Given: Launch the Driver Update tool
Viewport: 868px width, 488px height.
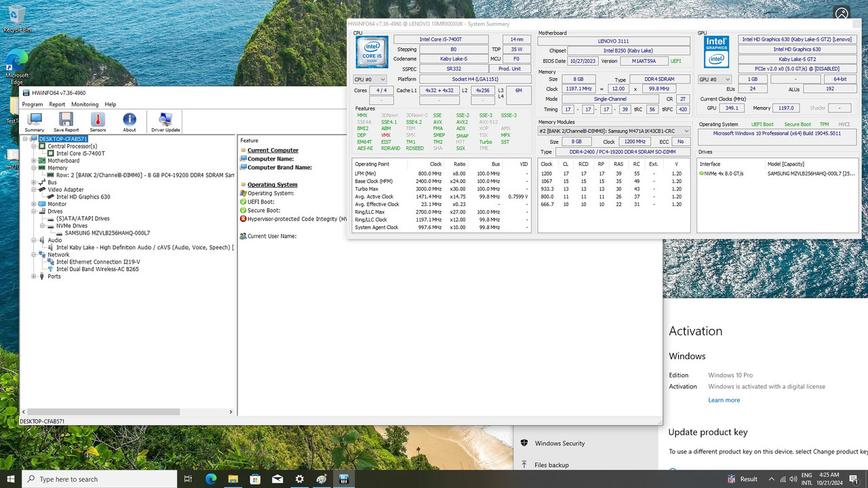Looking at the screenshot, I should (x=165, y=123).
